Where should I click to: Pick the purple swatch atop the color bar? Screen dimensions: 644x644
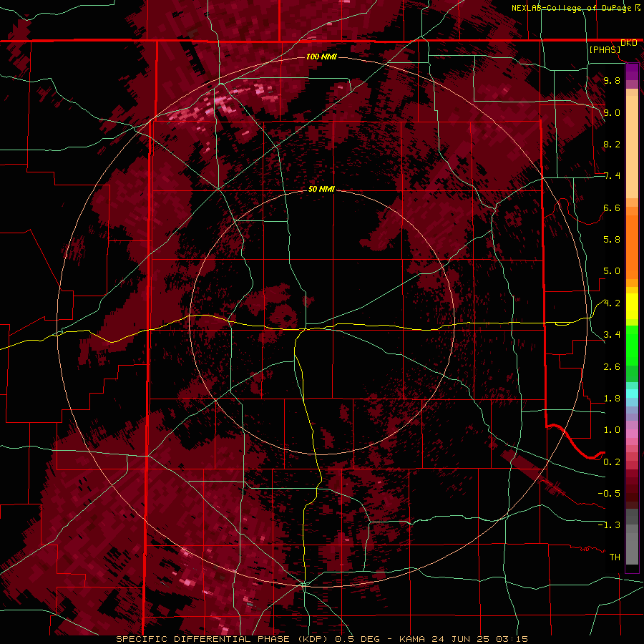pyautogui.click(x=632, y=72)
